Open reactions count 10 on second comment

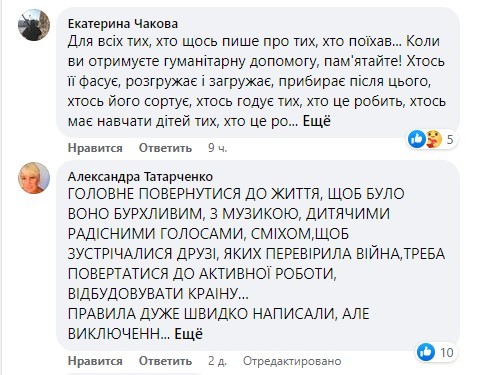click(447, 352)
